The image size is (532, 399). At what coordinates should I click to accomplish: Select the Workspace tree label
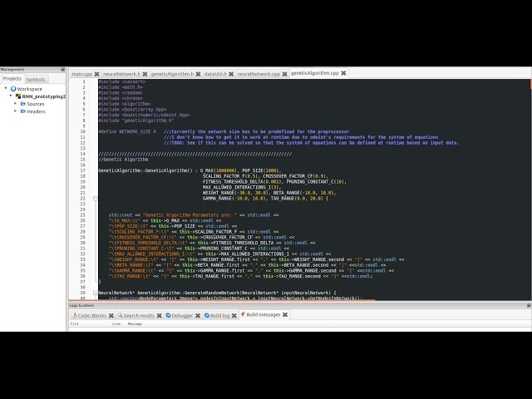pyautogui.click(x=30, y=89)
